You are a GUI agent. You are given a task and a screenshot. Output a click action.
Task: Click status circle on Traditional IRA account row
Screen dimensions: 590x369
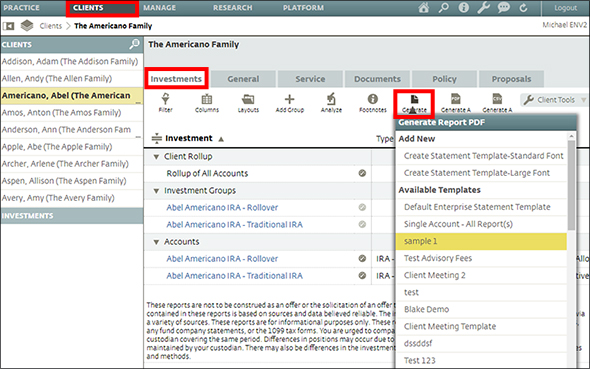(x=362, y=275)
